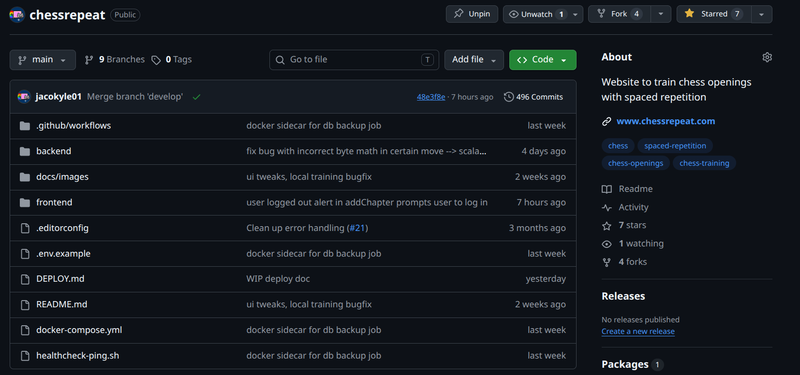Click Create a new release link
Image resolution: width=800 pixels, height=375 pixels.
638,332
